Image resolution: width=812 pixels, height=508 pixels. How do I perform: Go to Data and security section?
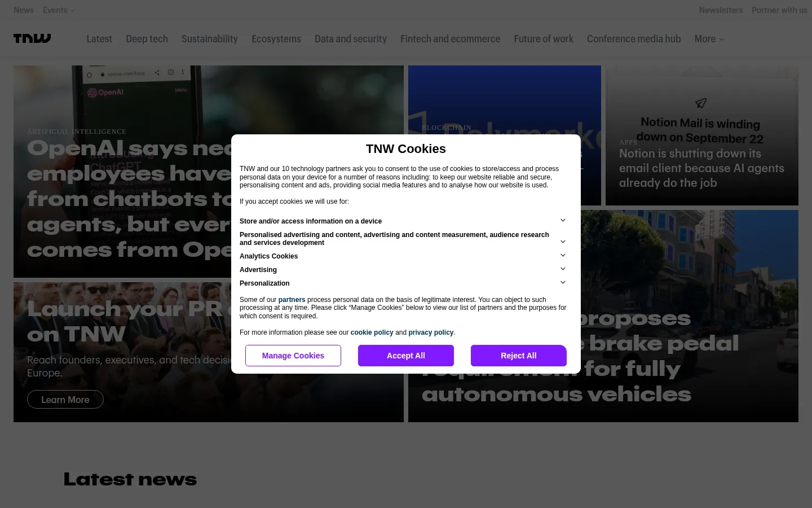(x=351, y=39)
